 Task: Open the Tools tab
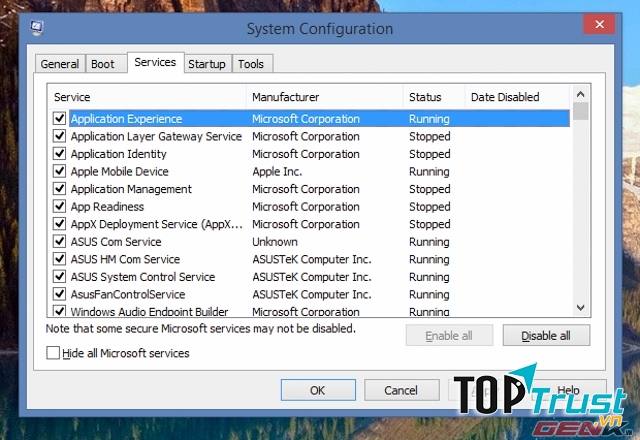251,64
